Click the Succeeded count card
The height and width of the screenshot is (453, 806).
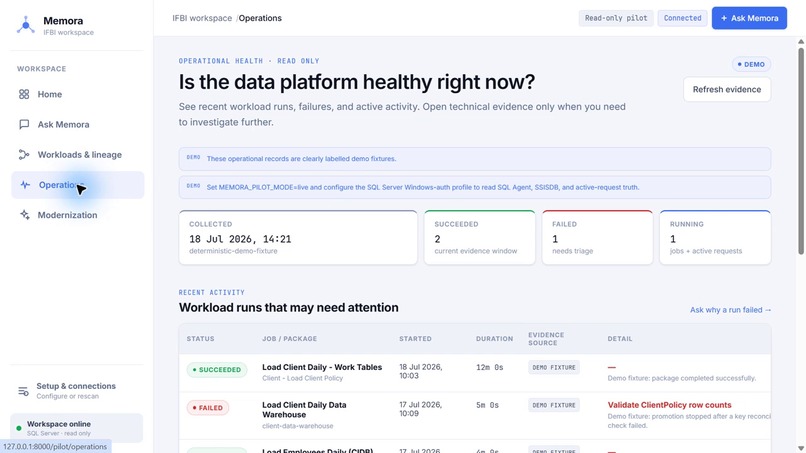click(480, 237)
